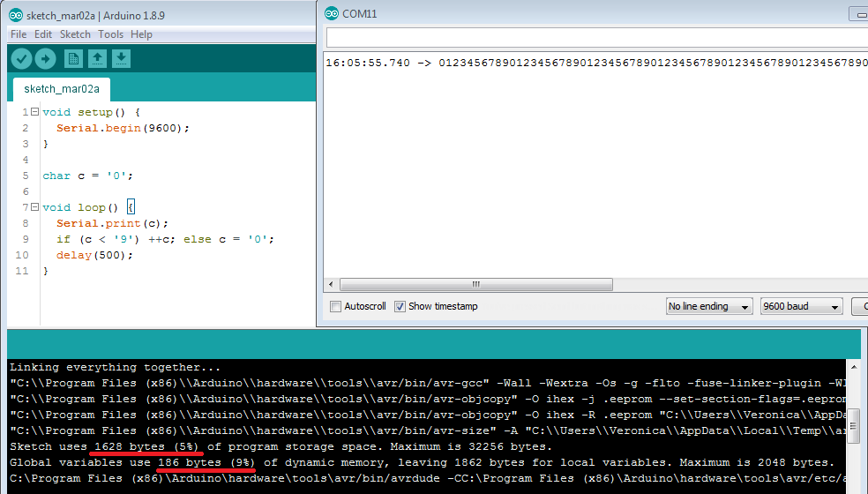The image size is (868, 494).
Task: Click the avr-size command line in console
Action: point(428,430)
